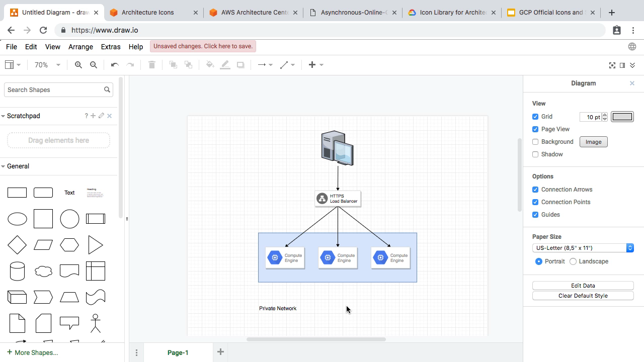
Task: Select the diamond shape in General
Action: tap(17, 245)
